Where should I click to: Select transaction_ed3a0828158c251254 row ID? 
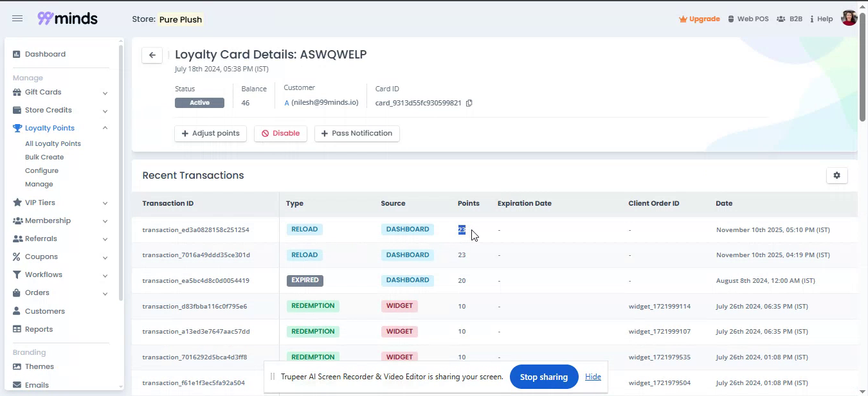click(195, 230)
